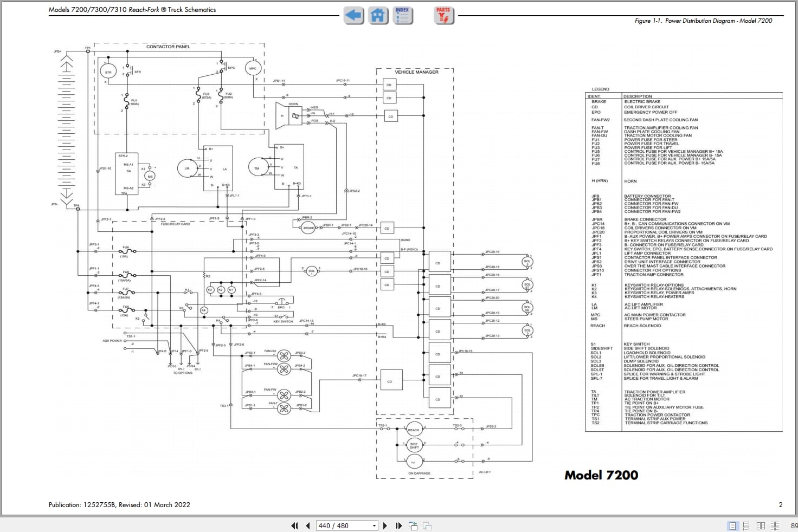
Task: Jump to the first page
Action: (294, 525)
